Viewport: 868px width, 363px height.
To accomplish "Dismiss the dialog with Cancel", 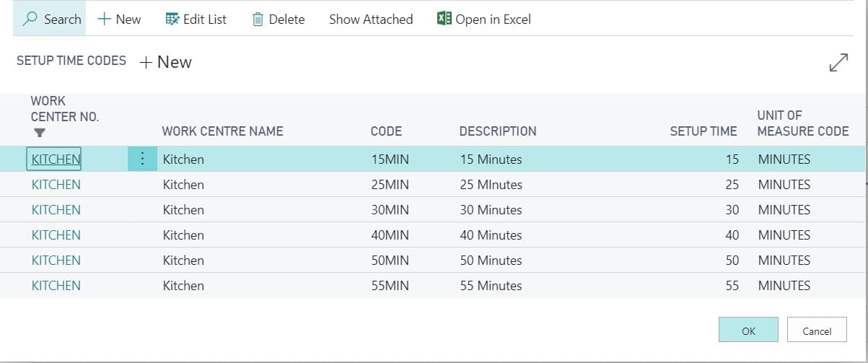I will pos(817,331).
